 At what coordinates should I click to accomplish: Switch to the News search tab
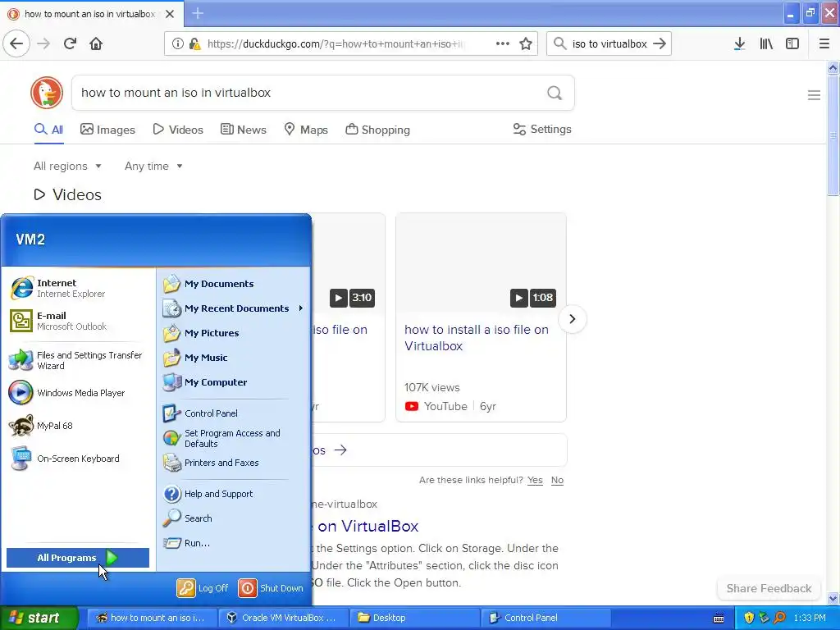(x=244, y=130)
